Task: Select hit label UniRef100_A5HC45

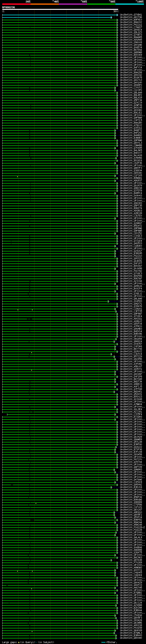Action: (131, 525)
